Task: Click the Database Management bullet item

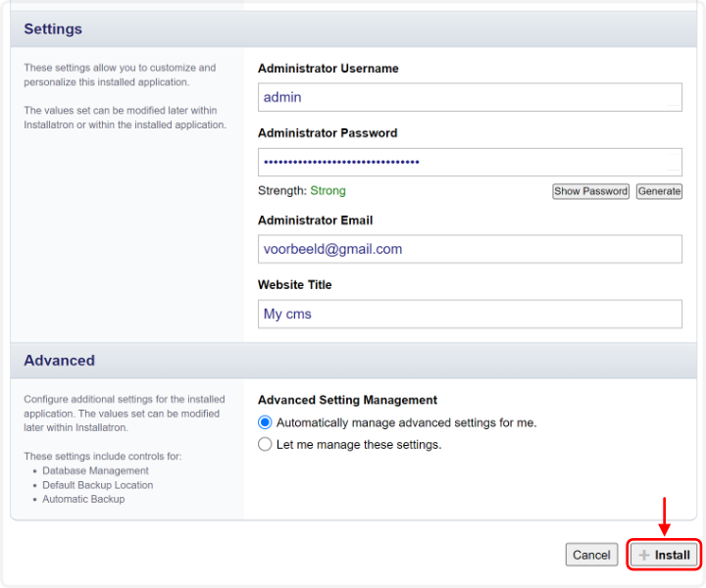Action: [x=95, y=471]
